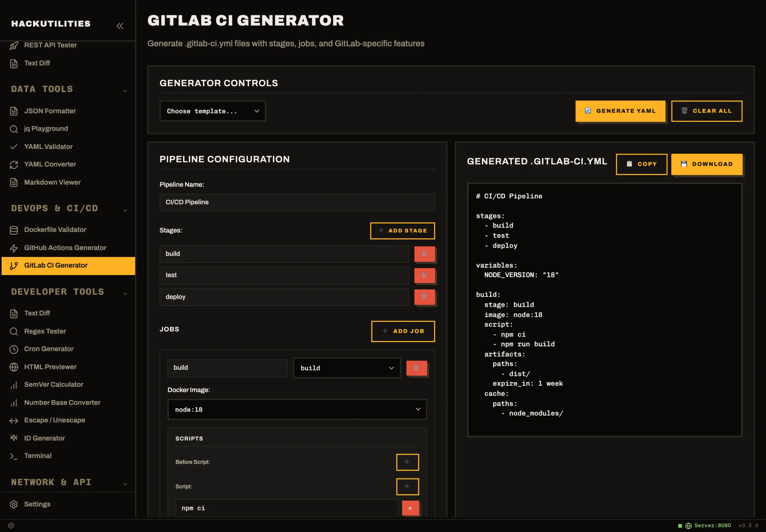Collapse the sidebar with double-chevron icon
766x532 pixels.
(120, 26)
